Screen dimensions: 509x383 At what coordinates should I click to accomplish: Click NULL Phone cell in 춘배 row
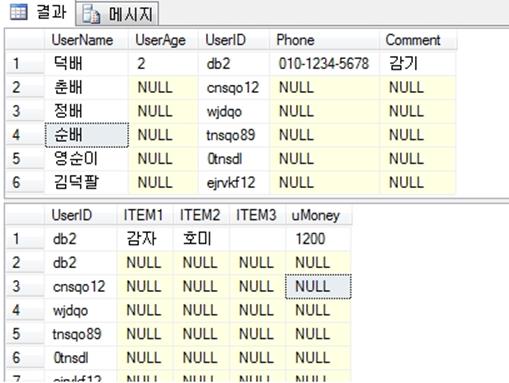324,87
